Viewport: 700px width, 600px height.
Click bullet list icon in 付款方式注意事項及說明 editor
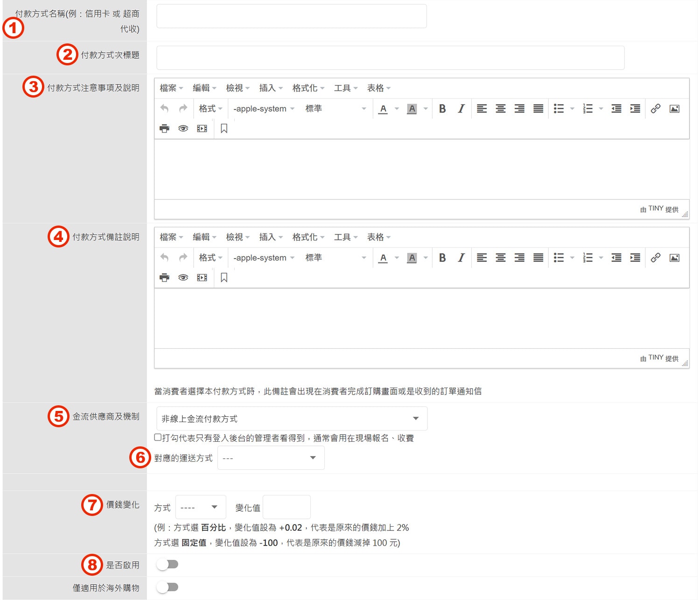(x=559, y=109)
